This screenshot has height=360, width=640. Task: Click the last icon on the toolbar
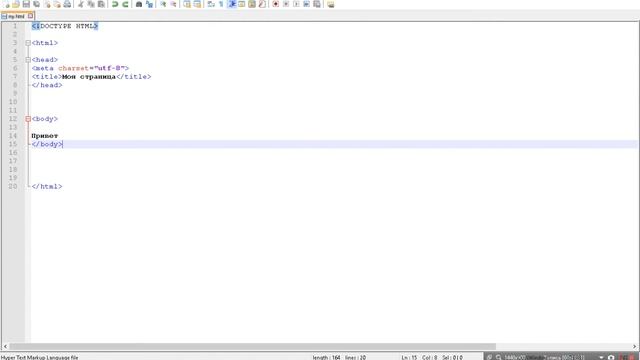(x=331, y=4)
